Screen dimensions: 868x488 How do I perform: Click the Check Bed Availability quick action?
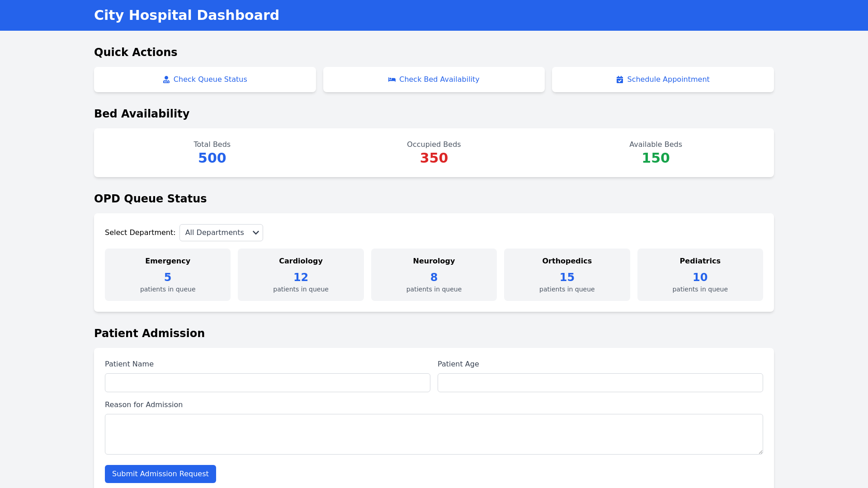[x=434, y=80]
